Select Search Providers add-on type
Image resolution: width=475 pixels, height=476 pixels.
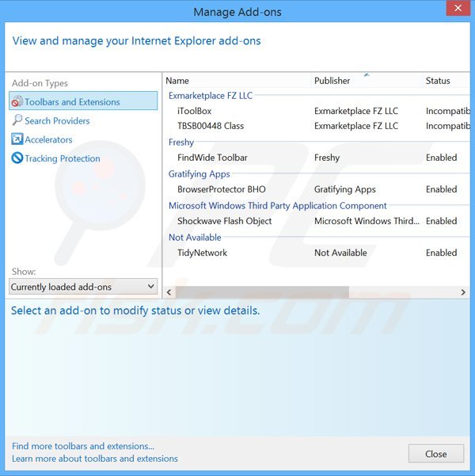click(57, 121)
